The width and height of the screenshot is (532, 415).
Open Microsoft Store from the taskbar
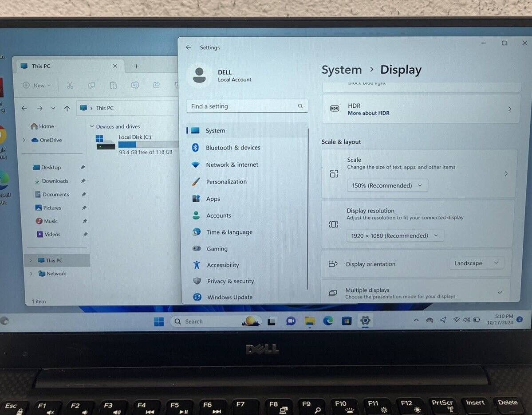[347, 321]
